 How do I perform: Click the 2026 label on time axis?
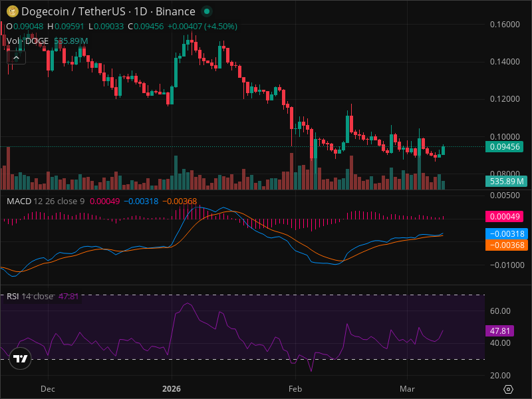coord(172,389)
